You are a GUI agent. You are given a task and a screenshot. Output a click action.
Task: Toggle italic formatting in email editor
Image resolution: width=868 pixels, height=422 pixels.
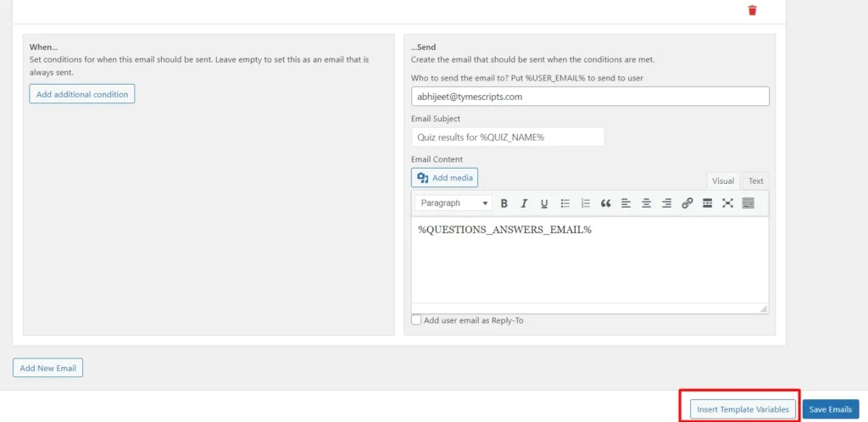(x=524, y=203)
